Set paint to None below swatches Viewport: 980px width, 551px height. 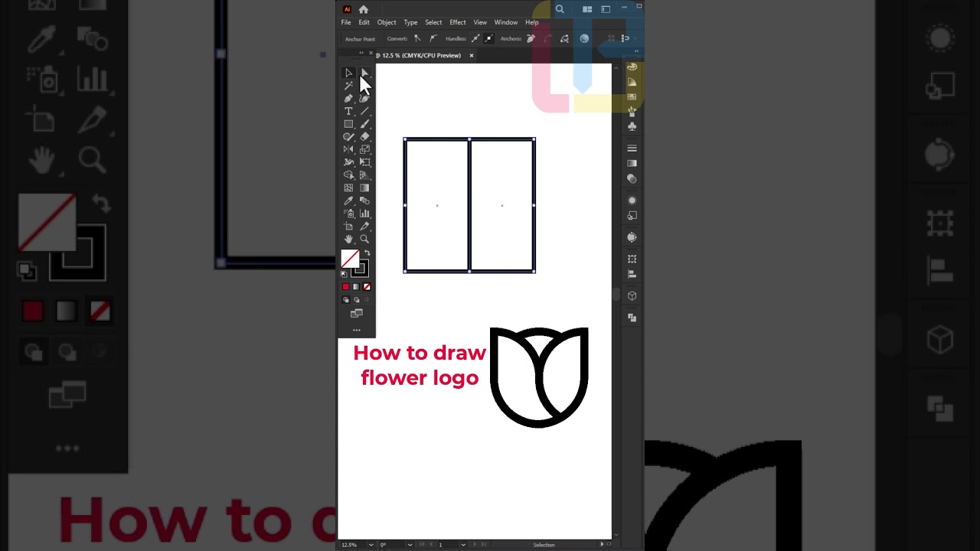click(x=367, y=287)
